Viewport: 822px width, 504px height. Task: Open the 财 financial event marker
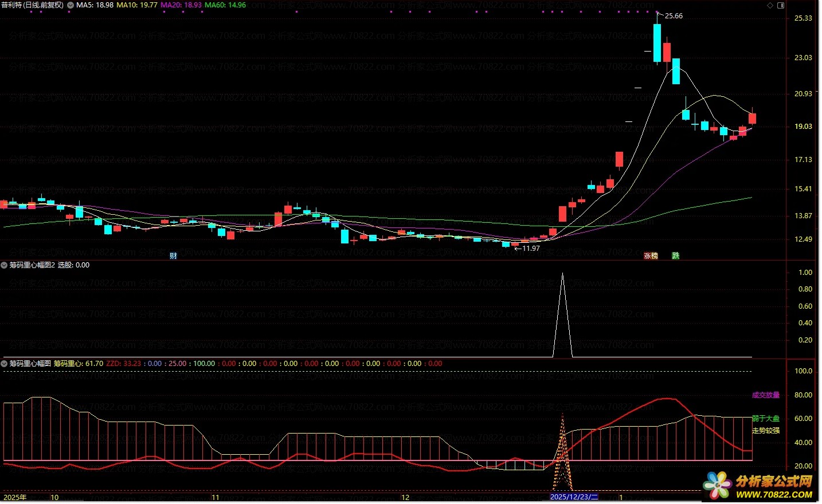pos(173,256)
